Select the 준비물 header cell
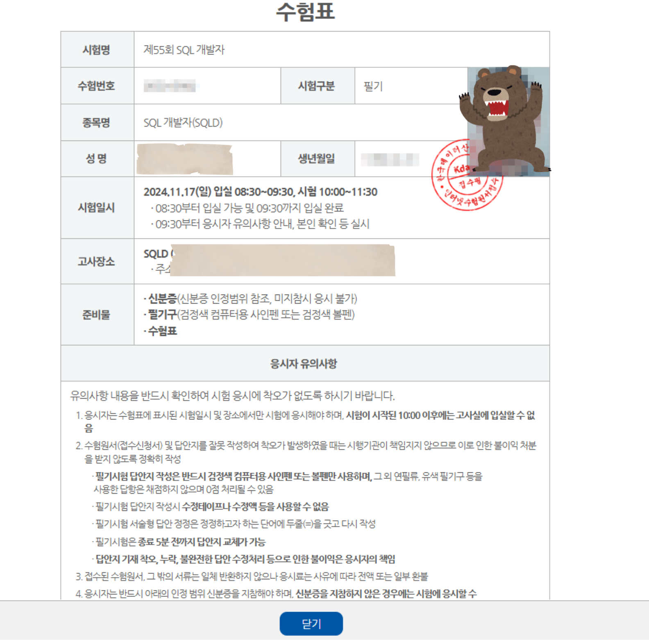The height and width of the screenshot is (644, 649). (x=97, y=315)
